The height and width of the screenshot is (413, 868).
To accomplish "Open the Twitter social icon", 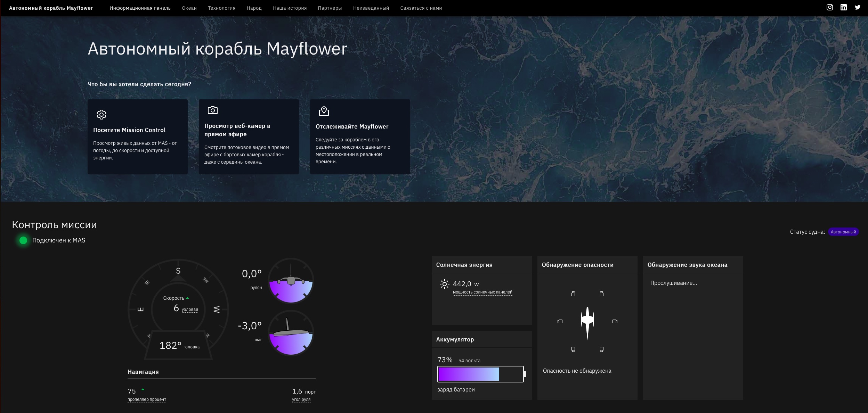I will point(857,8).
